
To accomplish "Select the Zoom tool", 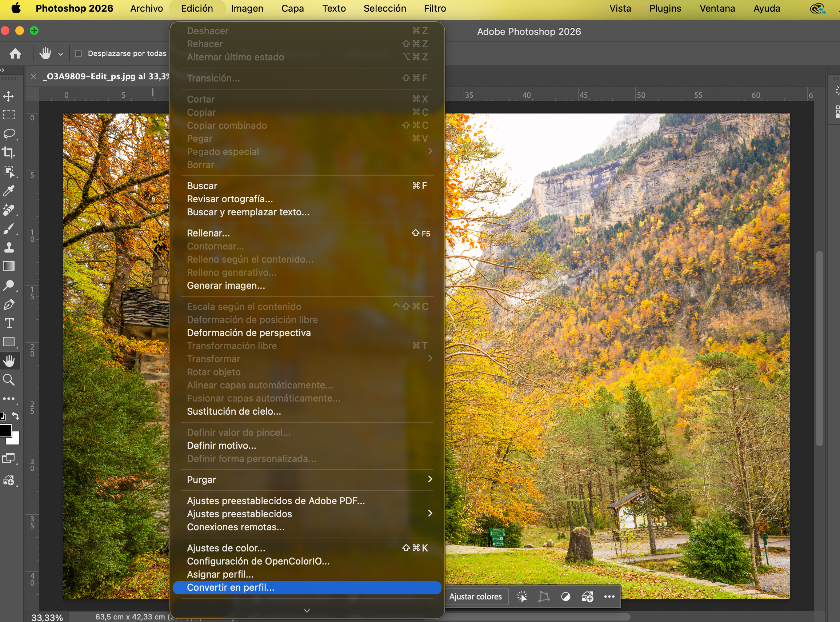I will pos(9,380).
